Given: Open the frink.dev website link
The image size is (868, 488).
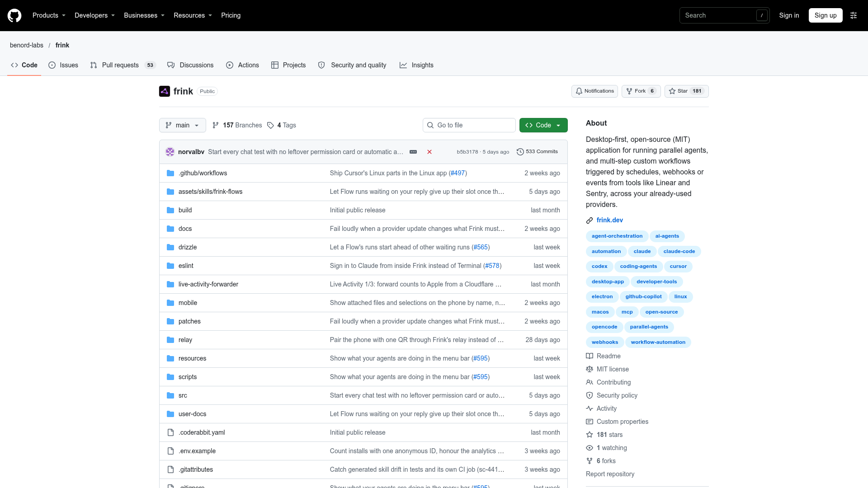Looking at the screenshot, I should pyautogui.click(x=609, y=220).
